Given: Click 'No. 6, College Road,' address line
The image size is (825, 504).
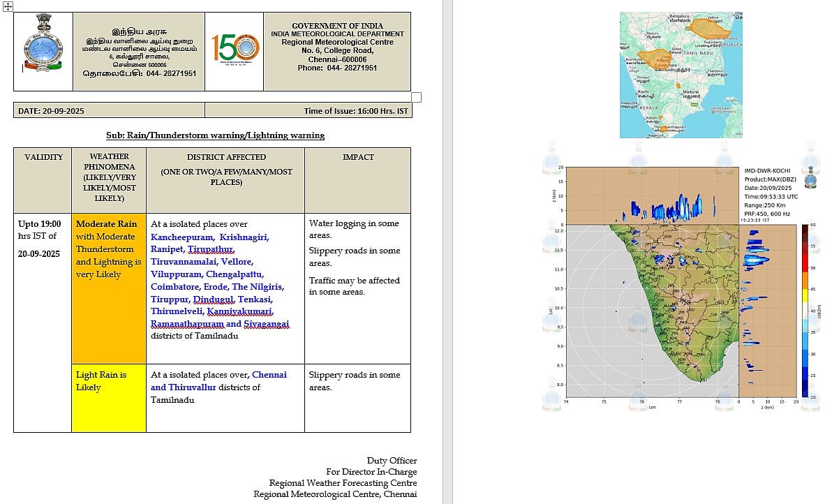Looking at the screenshot, I should pos(337,50).
